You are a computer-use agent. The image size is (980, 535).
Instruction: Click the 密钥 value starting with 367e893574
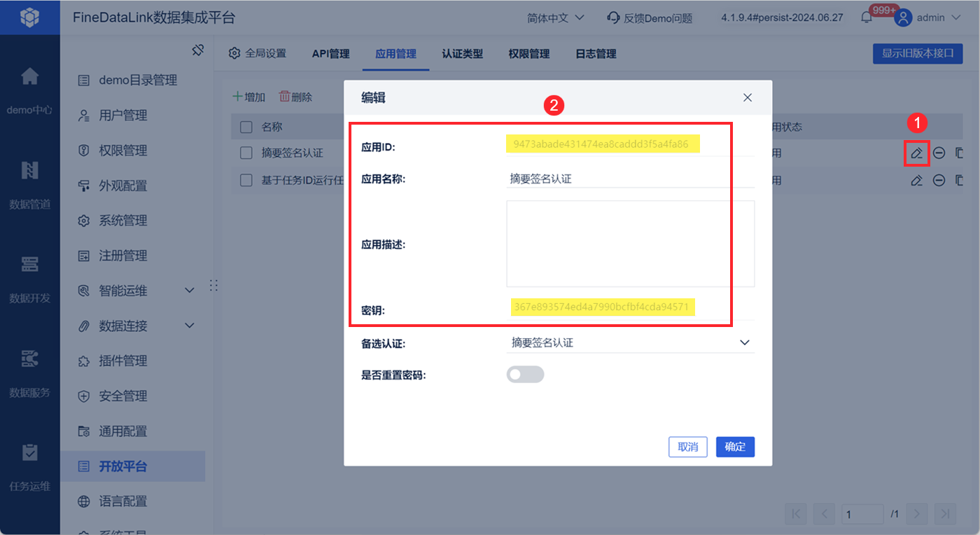601,307
